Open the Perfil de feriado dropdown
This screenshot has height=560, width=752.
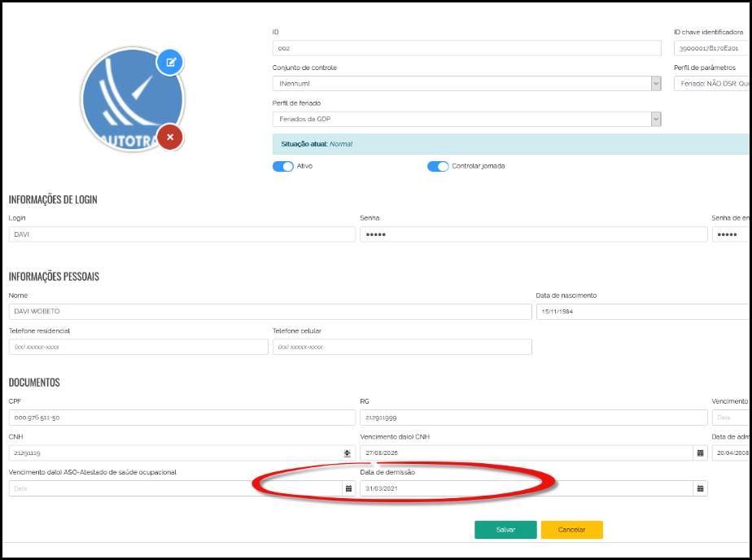pyautogui.click(x=655, y=119)
